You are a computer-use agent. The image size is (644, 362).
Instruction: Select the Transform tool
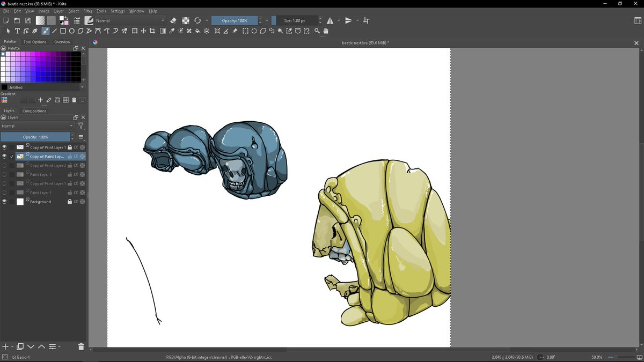tap(135, 31)
